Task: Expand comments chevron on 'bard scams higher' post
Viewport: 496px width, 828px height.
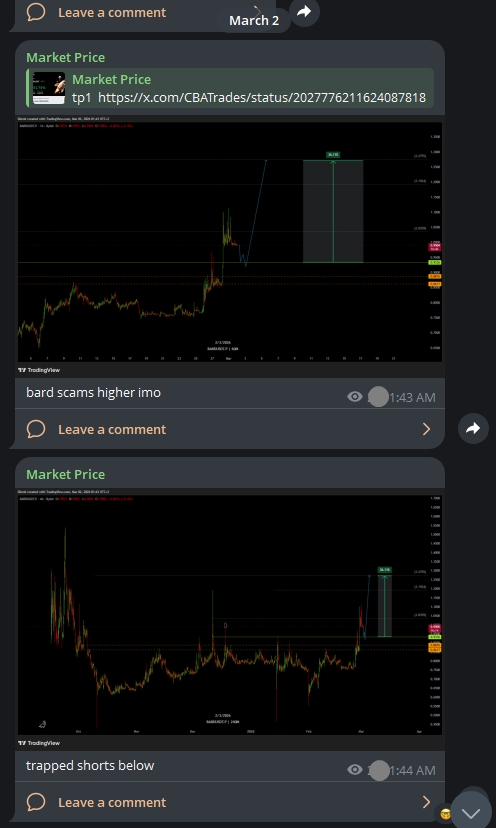Action: pos(426,429)
